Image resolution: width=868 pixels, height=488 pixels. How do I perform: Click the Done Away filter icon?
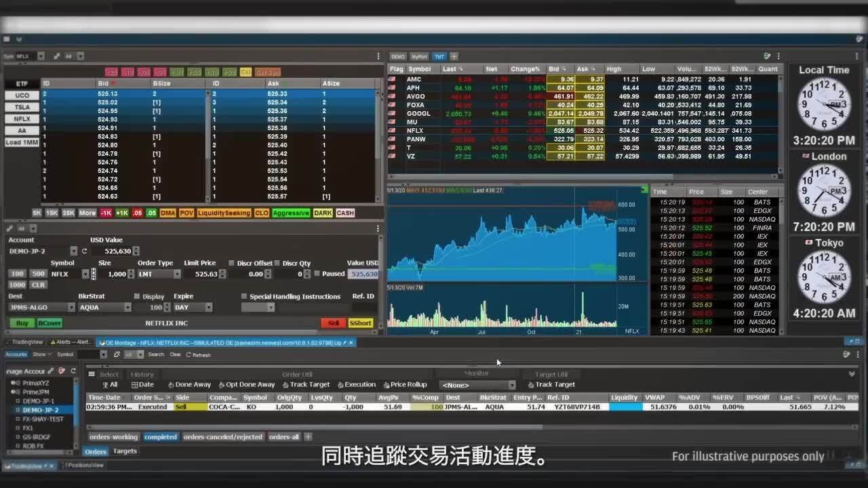(x=171, y=384)
